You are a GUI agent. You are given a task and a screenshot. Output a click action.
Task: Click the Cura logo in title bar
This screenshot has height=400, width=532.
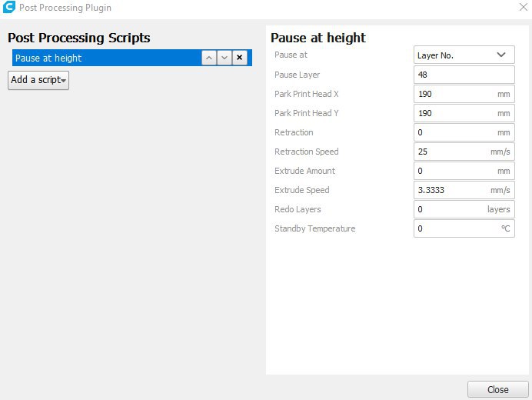[9, 8]
